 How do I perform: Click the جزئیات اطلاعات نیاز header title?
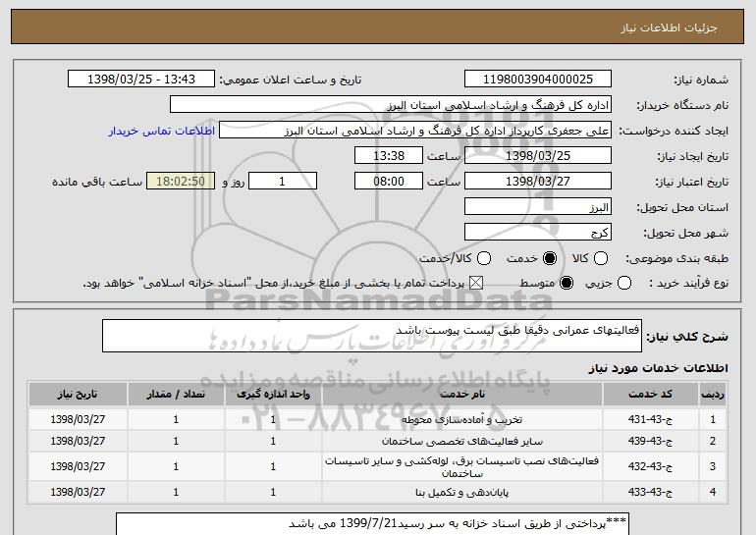click(x=669, y=27)
